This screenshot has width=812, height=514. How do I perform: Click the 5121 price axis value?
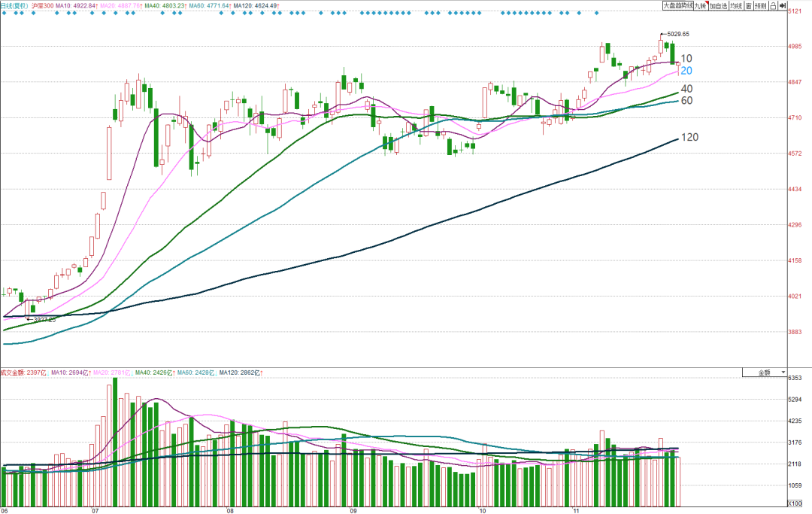click(x=795, y=11)
